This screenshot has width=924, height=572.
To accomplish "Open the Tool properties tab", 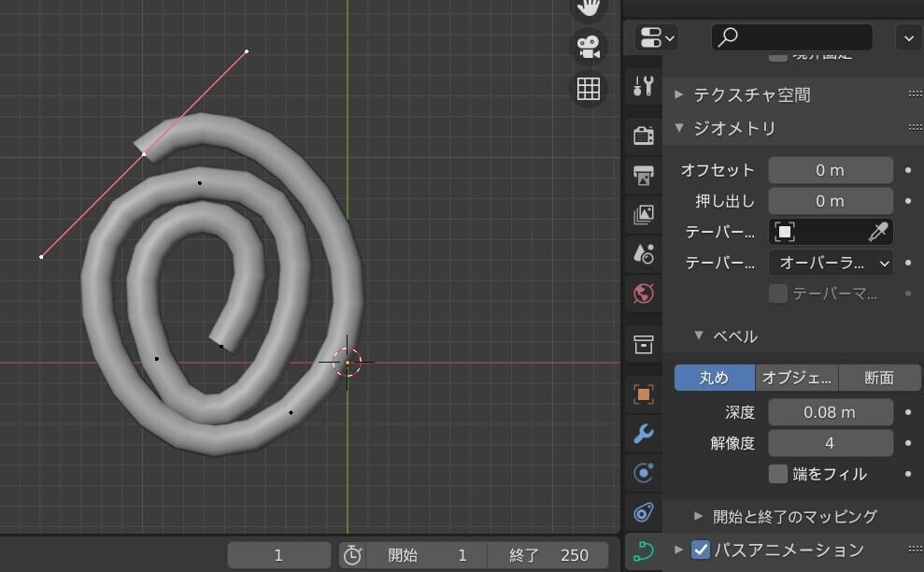I will (643, 86).
